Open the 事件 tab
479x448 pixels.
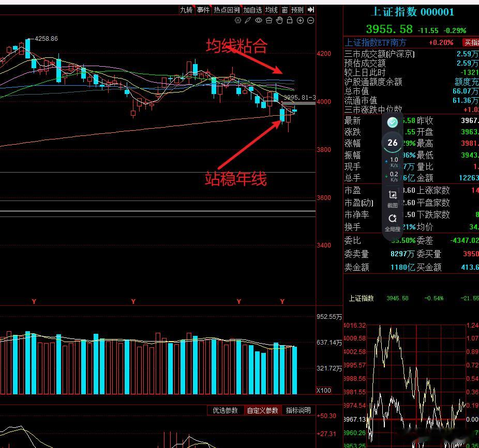(x=203, y=10)
